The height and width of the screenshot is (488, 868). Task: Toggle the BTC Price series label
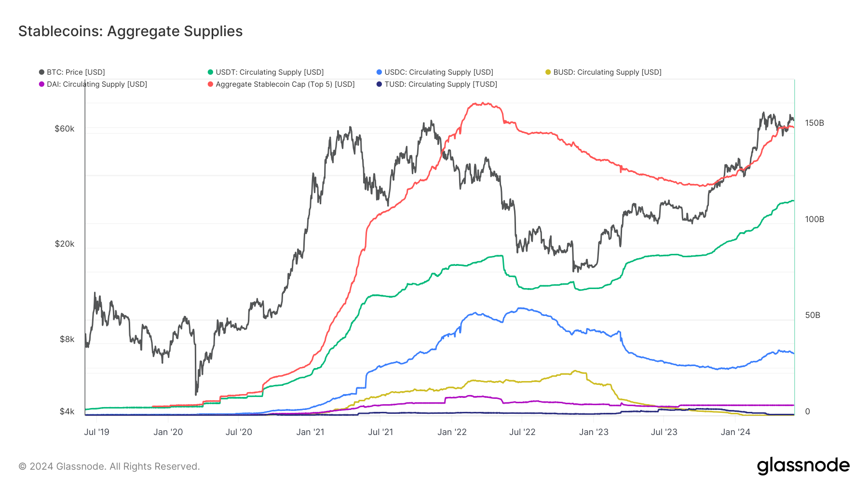point(76,72)
